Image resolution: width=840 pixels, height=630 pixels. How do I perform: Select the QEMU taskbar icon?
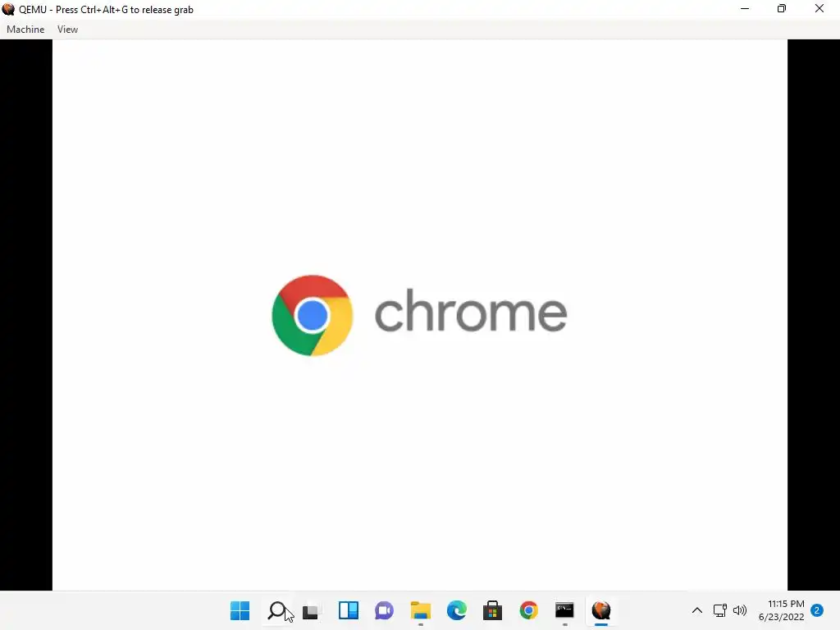(601, 610)
